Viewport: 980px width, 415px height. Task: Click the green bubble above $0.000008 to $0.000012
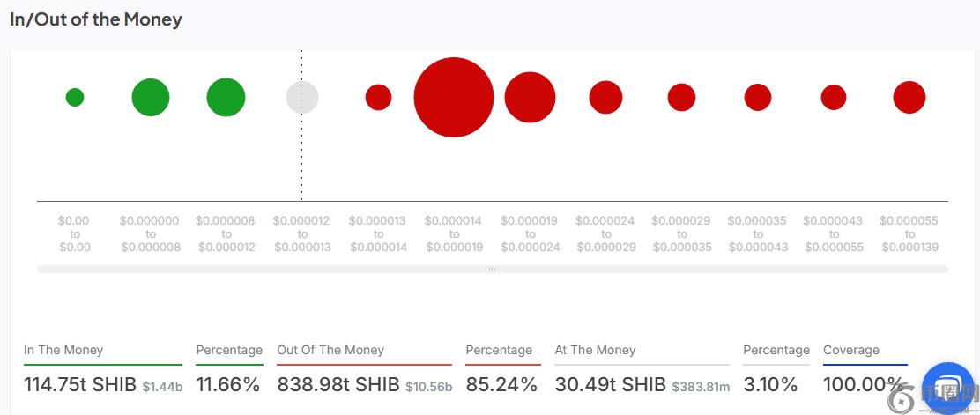pos(226,97)
